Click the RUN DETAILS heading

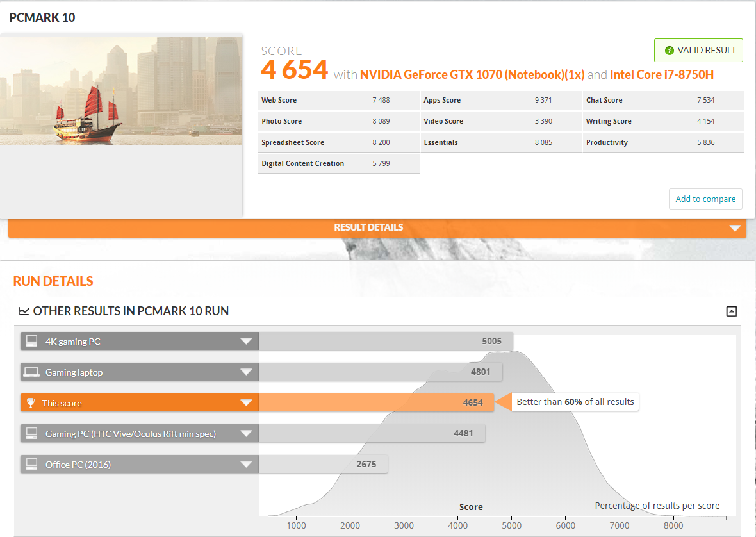(x=53, y=281)
